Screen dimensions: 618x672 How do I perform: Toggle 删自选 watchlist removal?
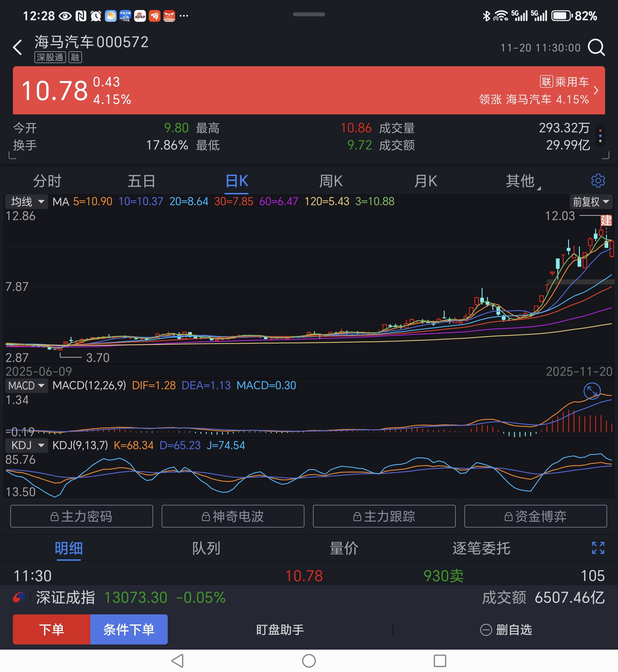click(506, 630)
